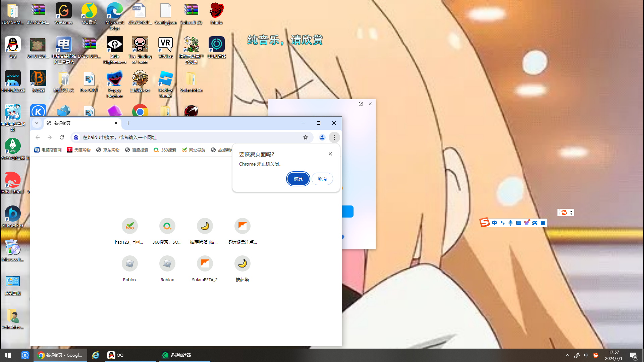Open the 天猫购物 bookmark
The image size is (644, 362).
(x=79, y=150)
